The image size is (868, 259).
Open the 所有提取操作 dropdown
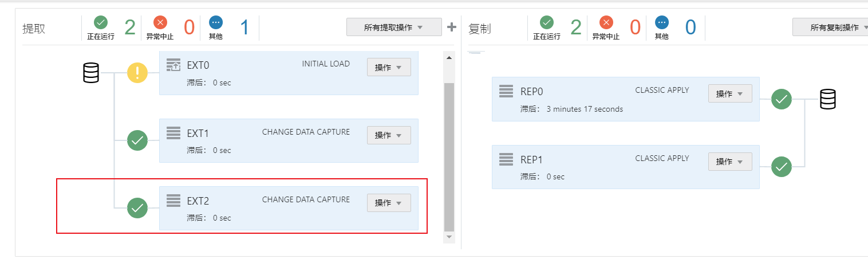393,27
